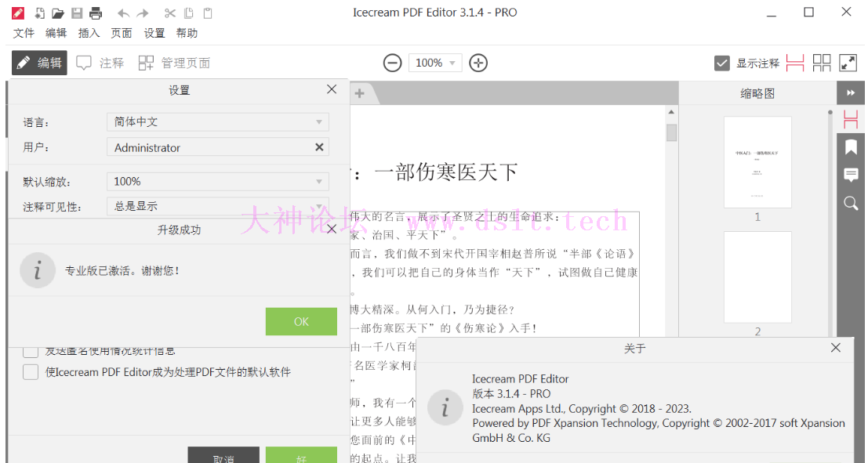Select the thumbnails panel icon in the right sidebar
This screenshot has width=868, height=463.
tap(851, 120)
